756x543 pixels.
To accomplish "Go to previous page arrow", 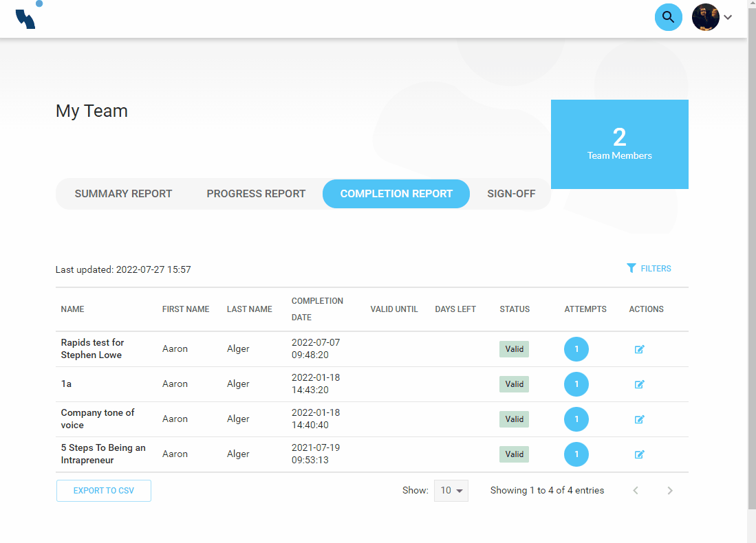I will click(x=636, y=491).
